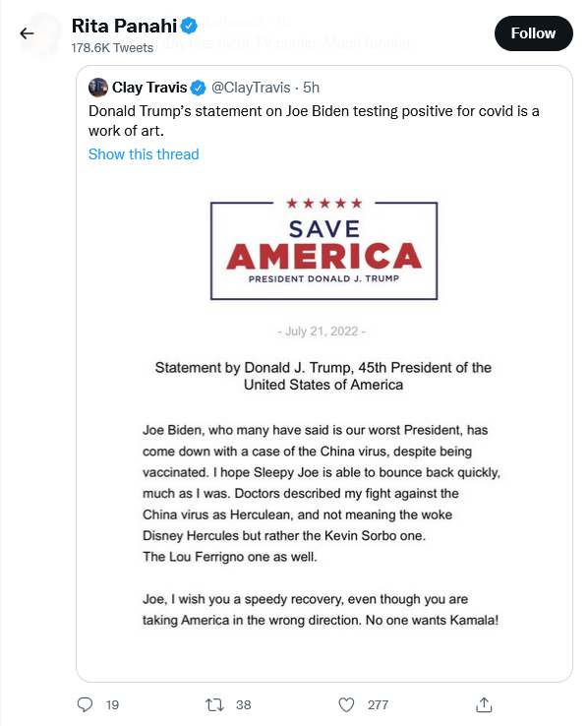588x726 pixels.
Task: Click the 277 likes count
Action: point(378,704)
